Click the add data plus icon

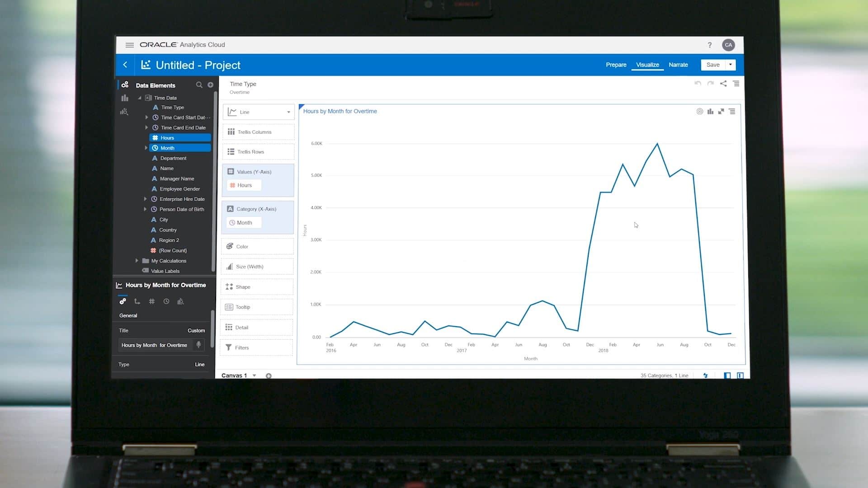click(x=210, y=85)
